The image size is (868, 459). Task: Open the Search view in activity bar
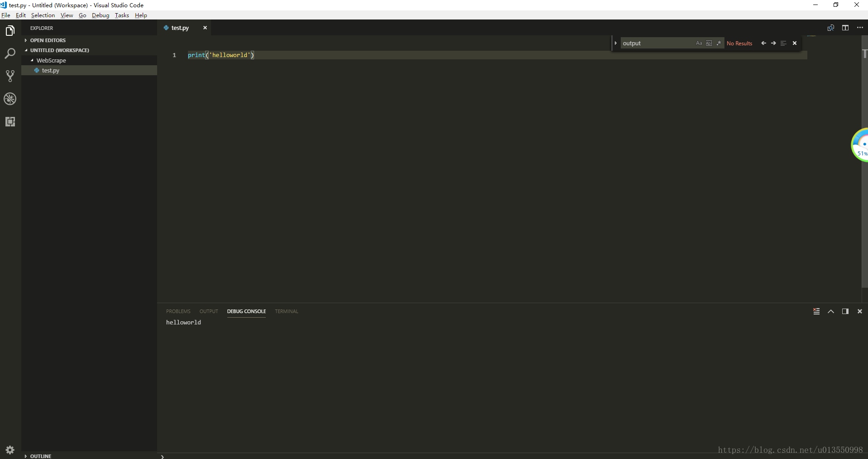point(10,53)
